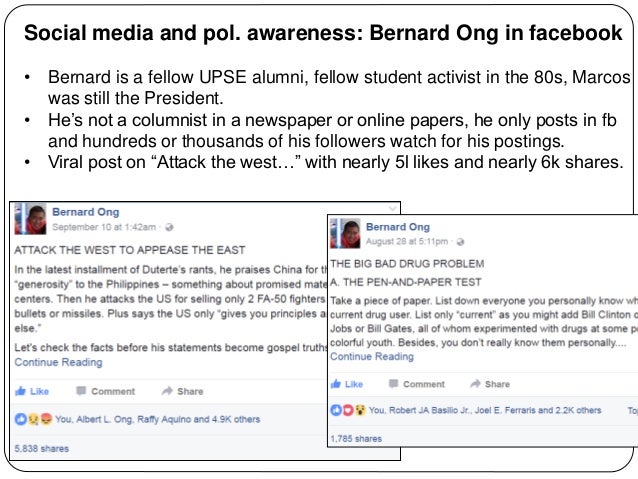Open Bernard Ong name link in left post
Viewport: 638px width, 479px height.
[x=85, y=212]
